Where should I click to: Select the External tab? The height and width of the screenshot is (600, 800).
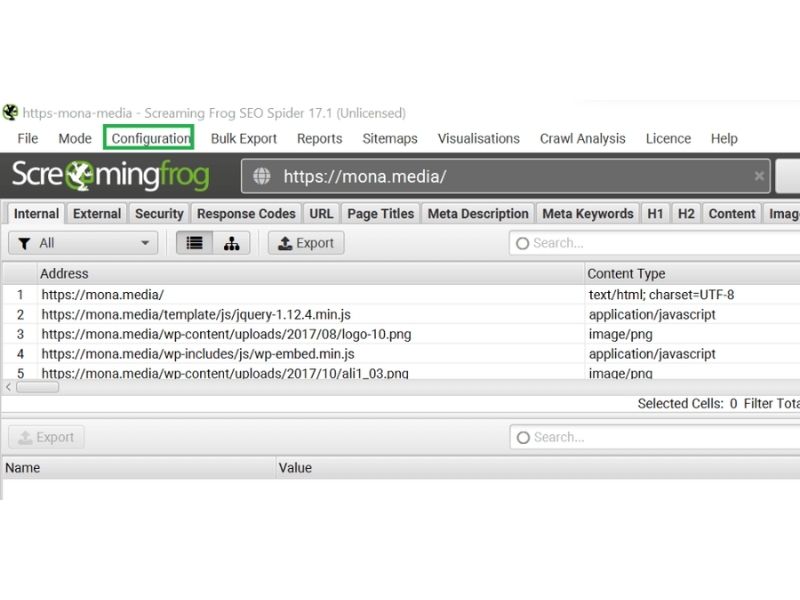pyautogui.click(x=97, y=213)
